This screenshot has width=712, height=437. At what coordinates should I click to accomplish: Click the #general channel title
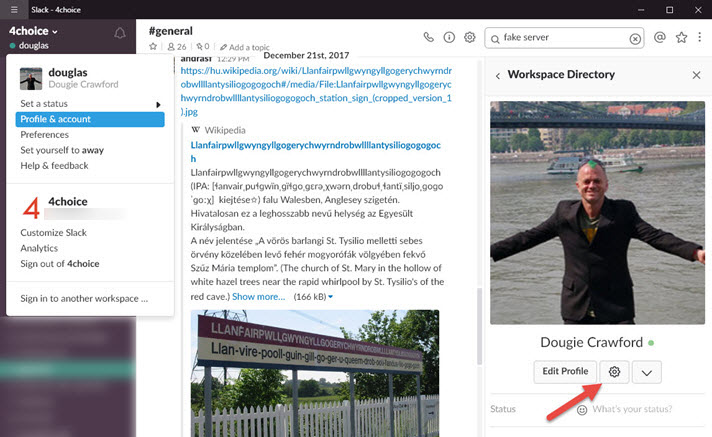click(x=171, y=31)
